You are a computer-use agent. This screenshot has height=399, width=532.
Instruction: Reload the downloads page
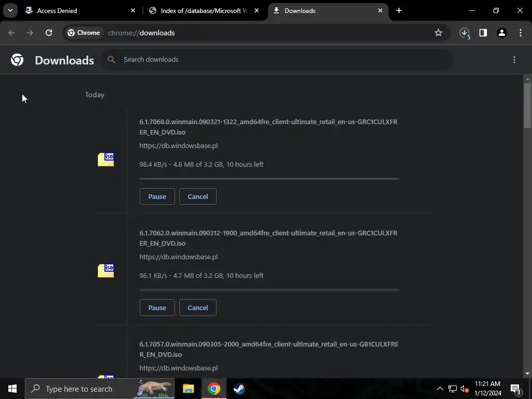click(x=49, y=33)
